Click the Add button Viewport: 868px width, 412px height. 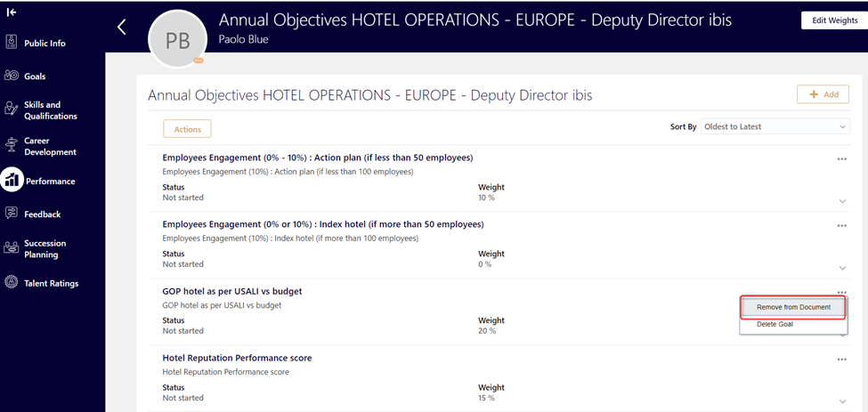pyautogui.click(x=823, y=94)
